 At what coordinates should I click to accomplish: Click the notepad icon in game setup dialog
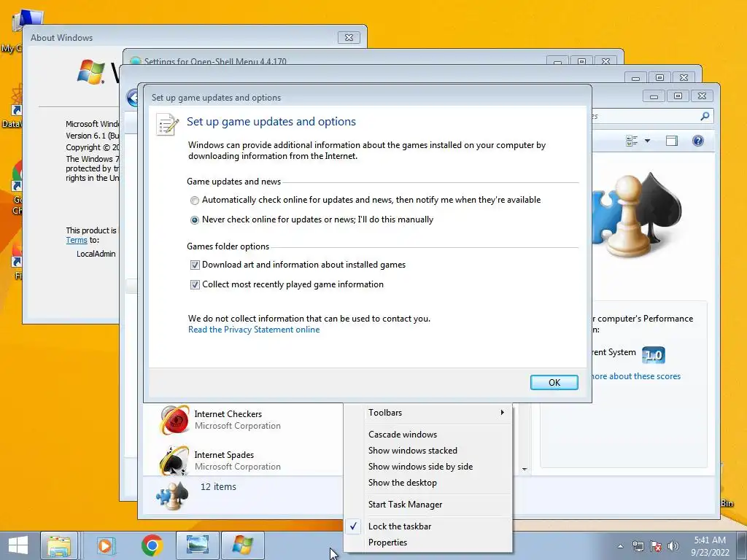click(167, 124)
